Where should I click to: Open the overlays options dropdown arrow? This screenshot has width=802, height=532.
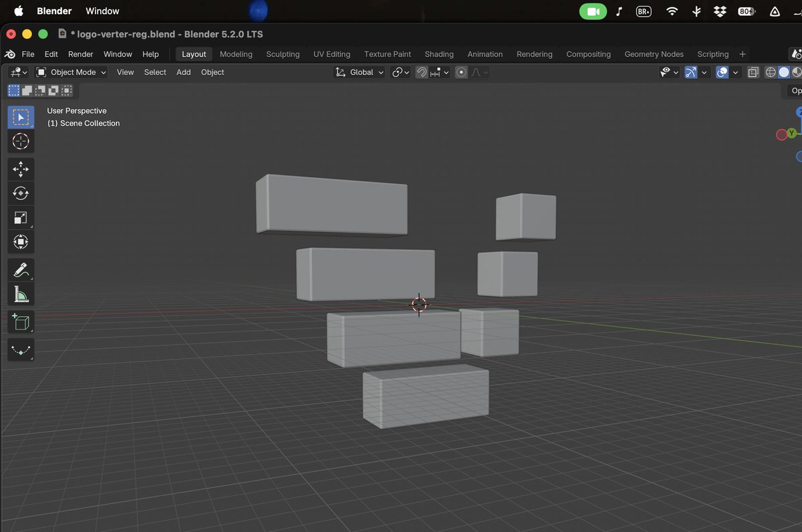pos(736,72)
